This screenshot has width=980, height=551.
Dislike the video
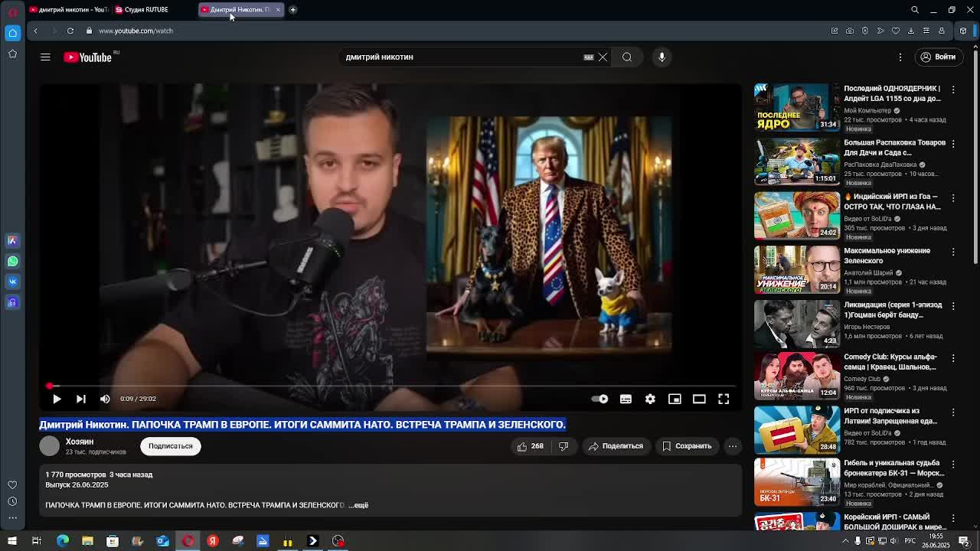(x=563, y=446)
